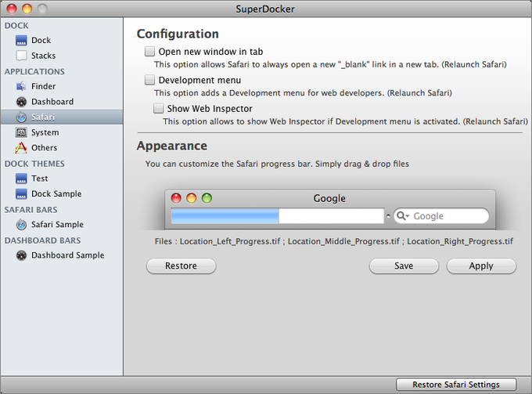Enable Open new window in tab

point(149,51)
